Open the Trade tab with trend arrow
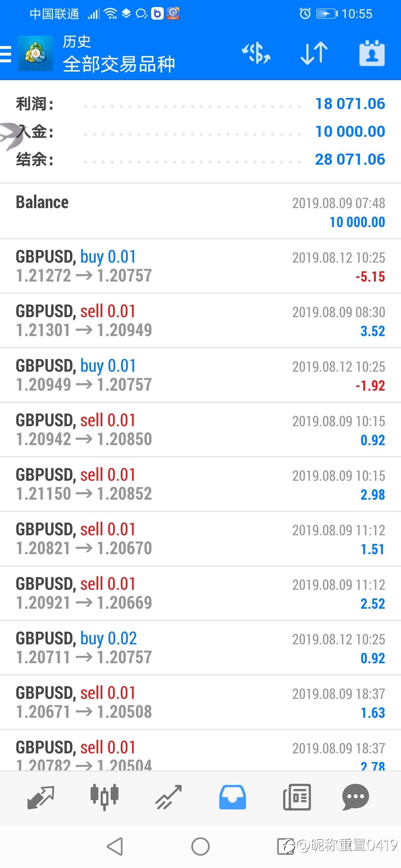Screen dimensions: 401x868 [168, 797]
